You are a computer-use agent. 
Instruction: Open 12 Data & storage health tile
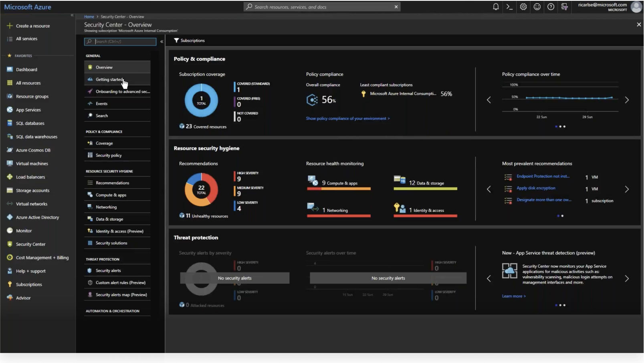425,183
